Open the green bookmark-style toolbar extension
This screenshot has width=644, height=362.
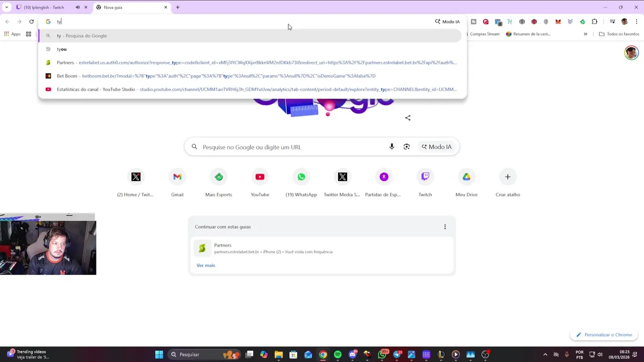(x=582, y=22)
